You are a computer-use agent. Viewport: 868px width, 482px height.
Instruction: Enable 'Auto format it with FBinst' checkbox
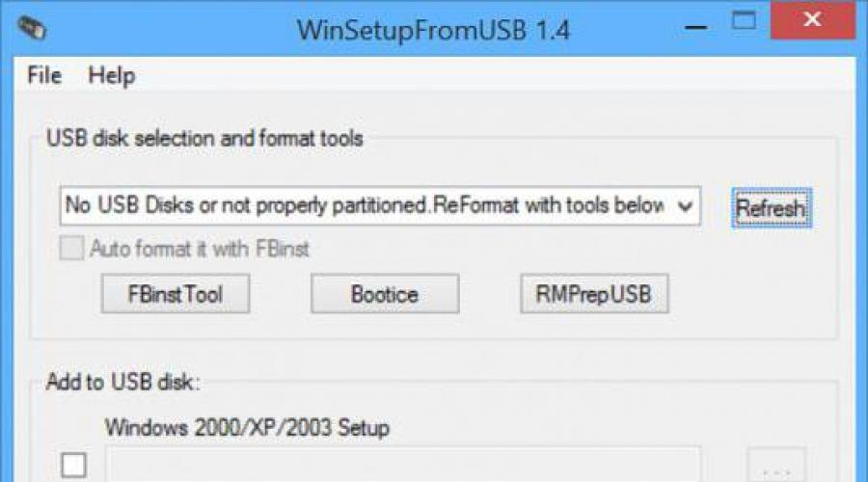tap(72, 249)
